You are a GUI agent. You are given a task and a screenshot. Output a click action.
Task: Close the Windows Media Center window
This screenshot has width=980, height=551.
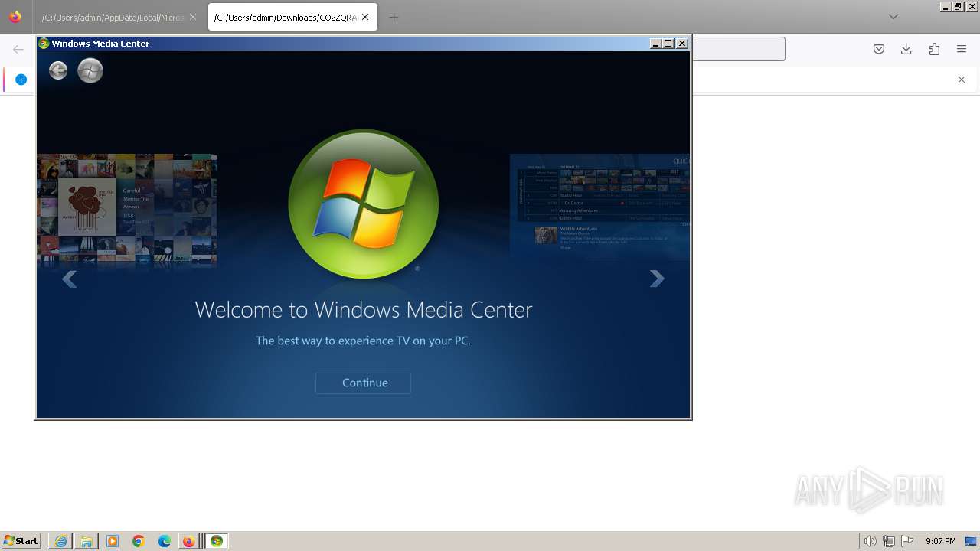(x=682, y=44)
